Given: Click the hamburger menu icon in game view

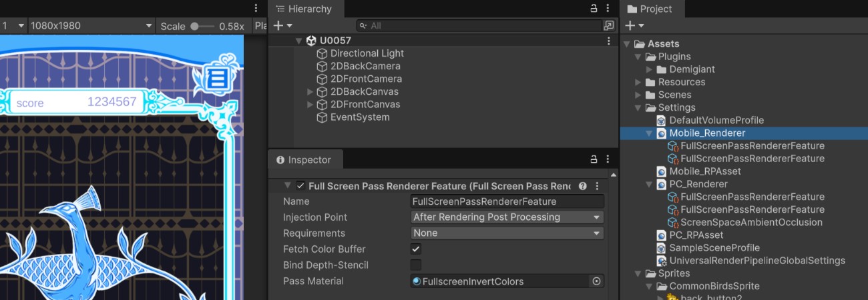Looking at the screenshot, I should click(x=216, y=79).
